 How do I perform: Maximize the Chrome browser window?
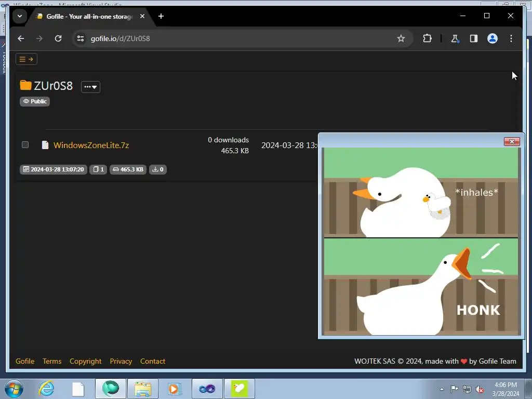(x=486, y=16)
